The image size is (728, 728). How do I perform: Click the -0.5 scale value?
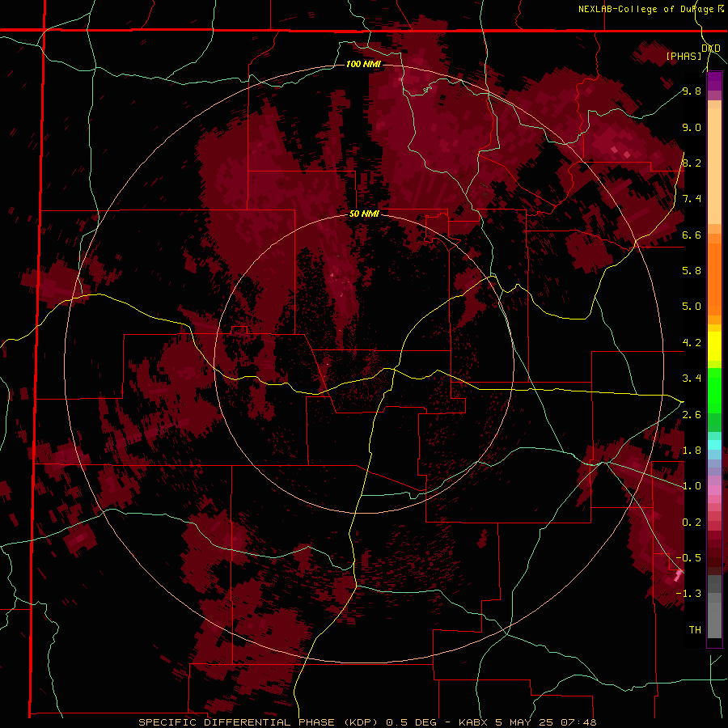point(688,558)
